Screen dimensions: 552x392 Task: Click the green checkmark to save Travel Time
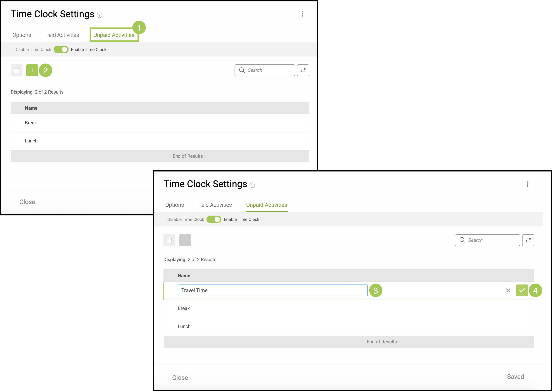point(522,290)
